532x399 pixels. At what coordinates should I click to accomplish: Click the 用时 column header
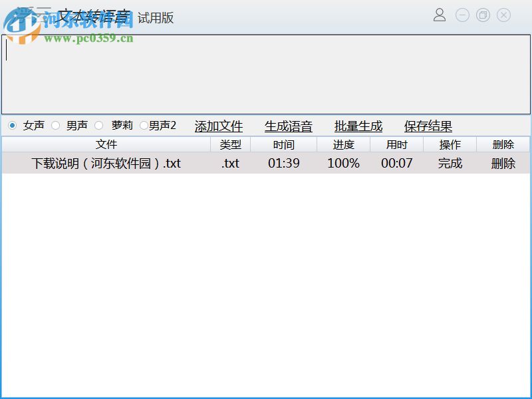(x=397, y=144)
